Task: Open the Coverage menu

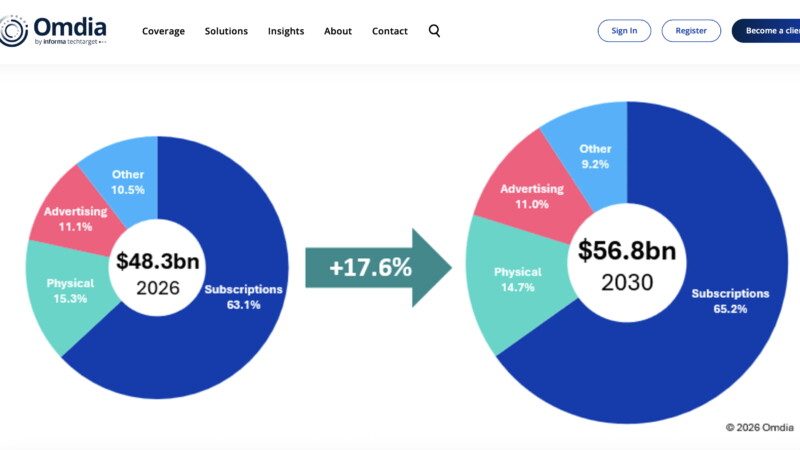Action: (163, 31)
